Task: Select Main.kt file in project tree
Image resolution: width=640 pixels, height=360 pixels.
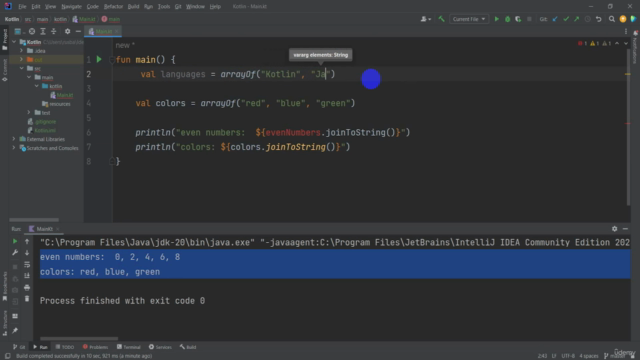Action: click(x=62, y=95)
